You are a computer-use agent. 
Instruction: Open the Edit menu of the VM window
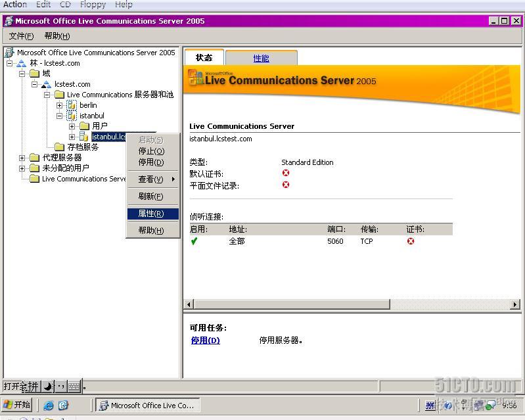point(43,5)
